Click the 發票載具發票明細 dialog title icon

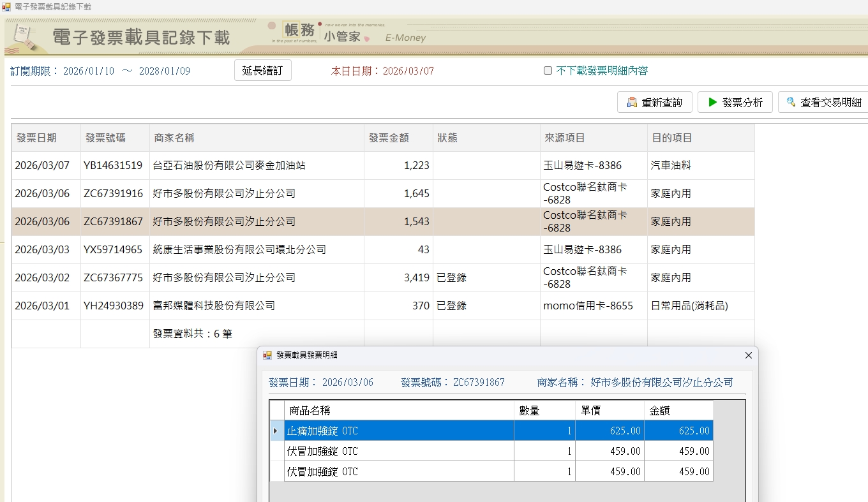pyautogui.click(x=267, y=355)
